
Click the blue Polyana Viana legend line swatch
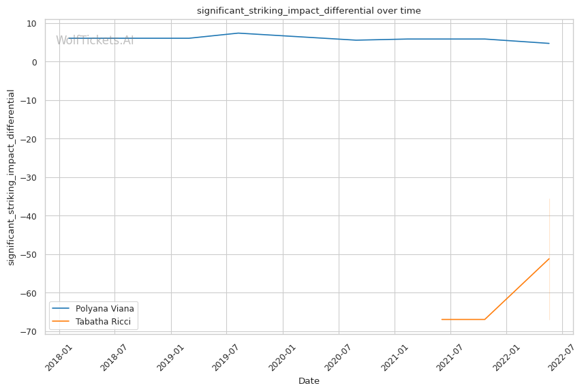coord(62,309)
